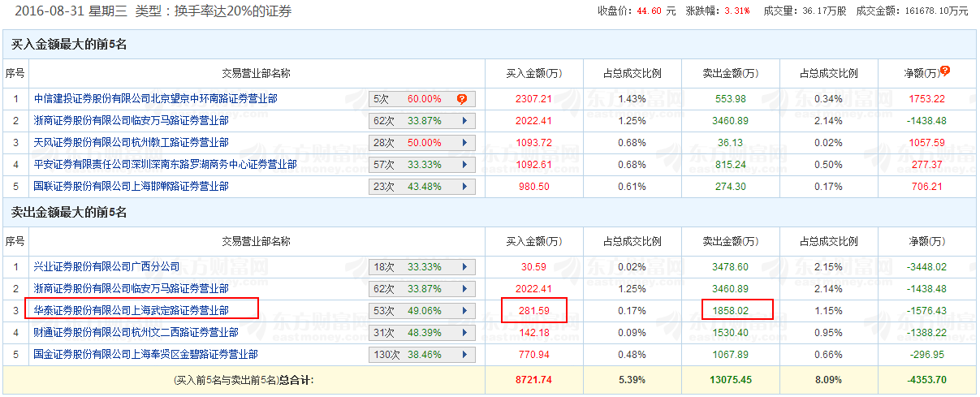The image size is (980, 397).
Task: Click the total percentage 8.09%
Action: point(828,379)
